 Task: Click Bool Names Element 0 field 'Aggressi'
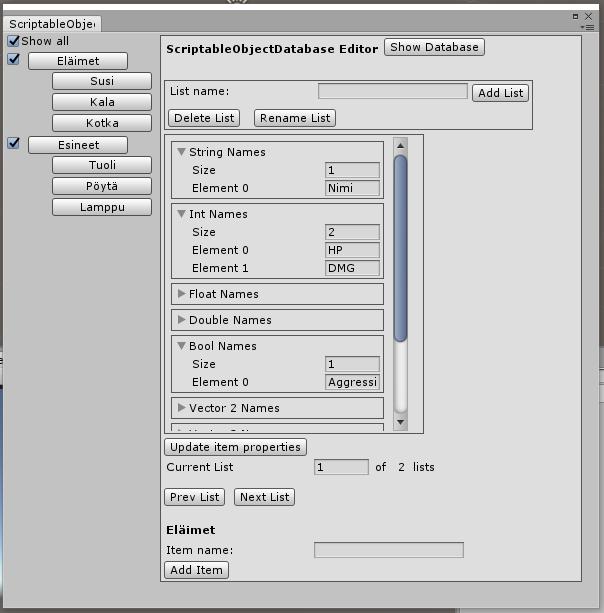click(352, 382)
